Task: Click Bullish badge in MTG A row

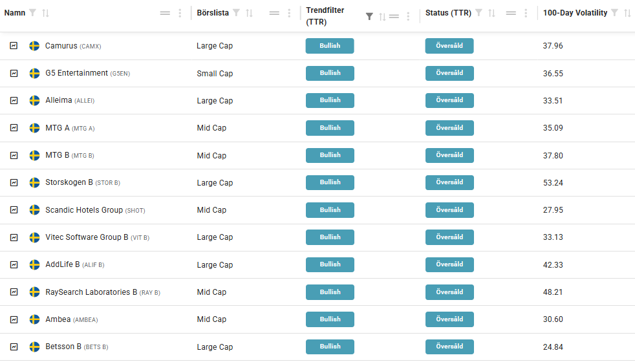Action: pyautogui.click(x=330, y=128)
